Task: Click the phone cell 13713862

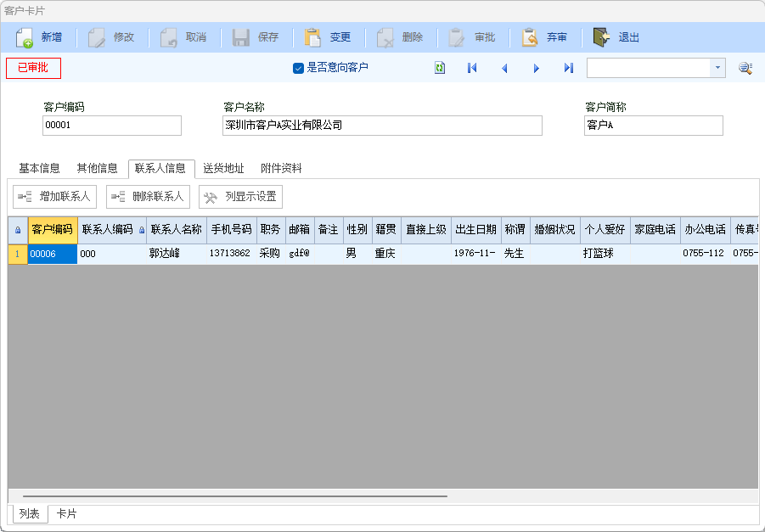Action: click(232, 254)
